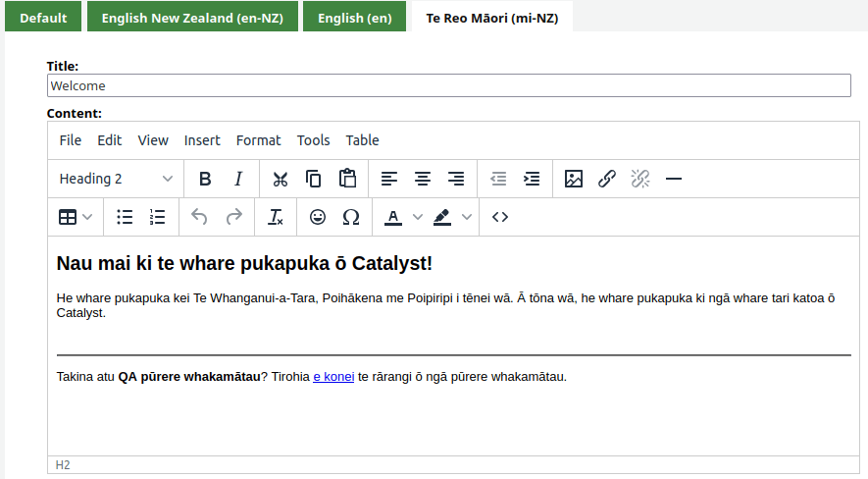
Task: Increase indent of paragraph
Action: pos(532,179)
